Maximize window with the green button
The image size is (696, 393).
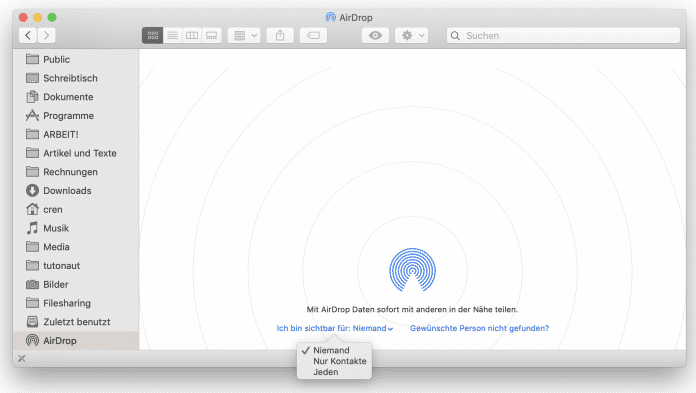52,17
